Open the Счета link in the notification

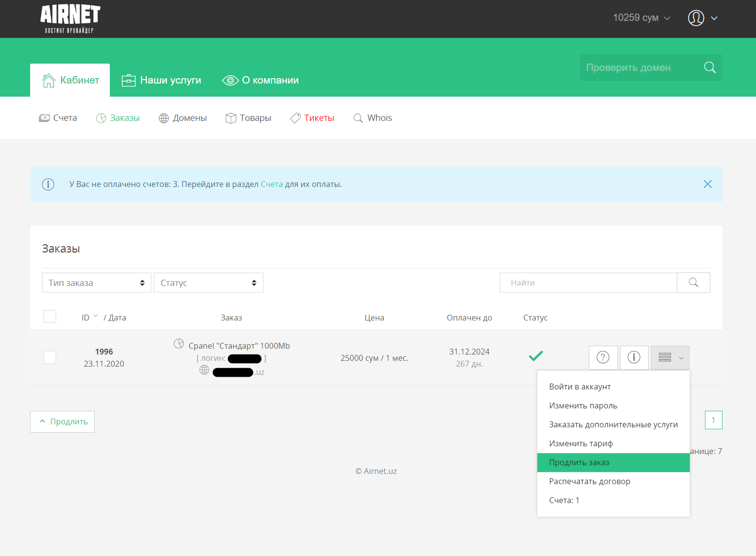pyautogui.click(x=272, y=184)
